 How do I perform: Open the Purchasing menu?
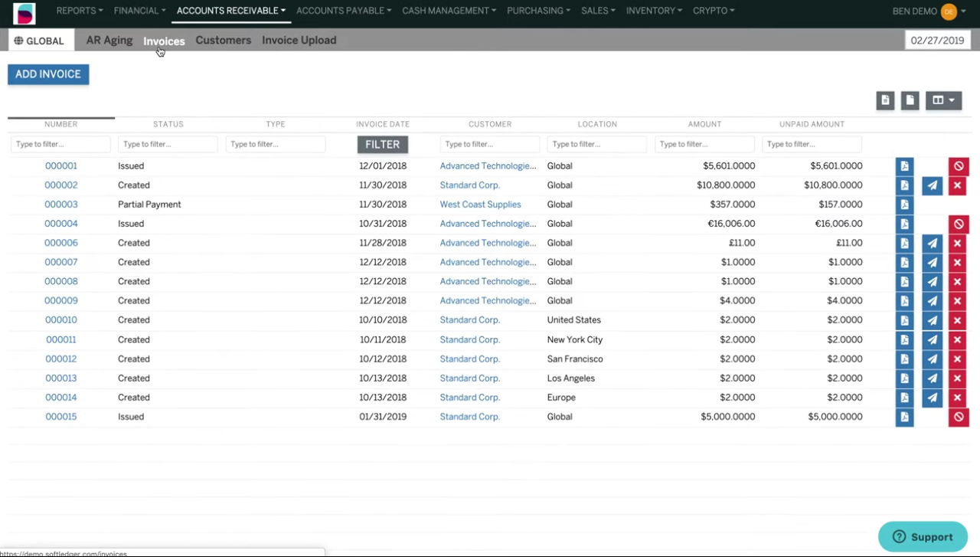coord(538,11)
